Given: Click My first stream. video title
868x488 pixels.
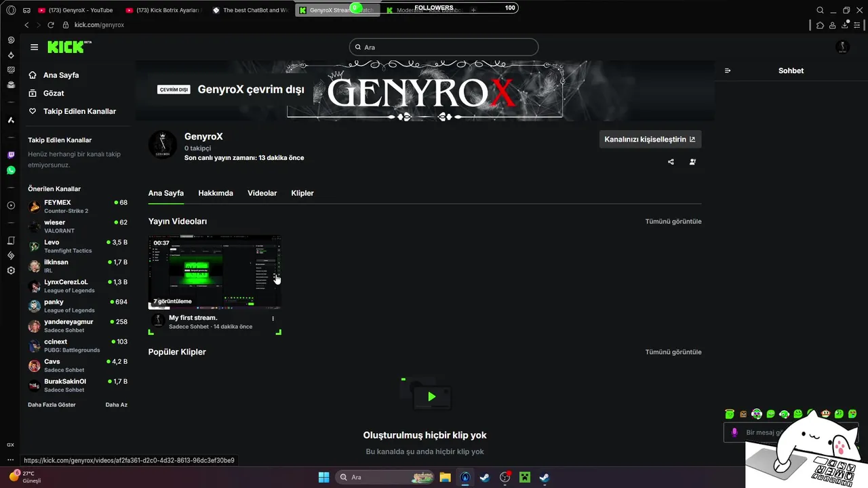Looking at the screenshot, I should click(x=193, y=318).
